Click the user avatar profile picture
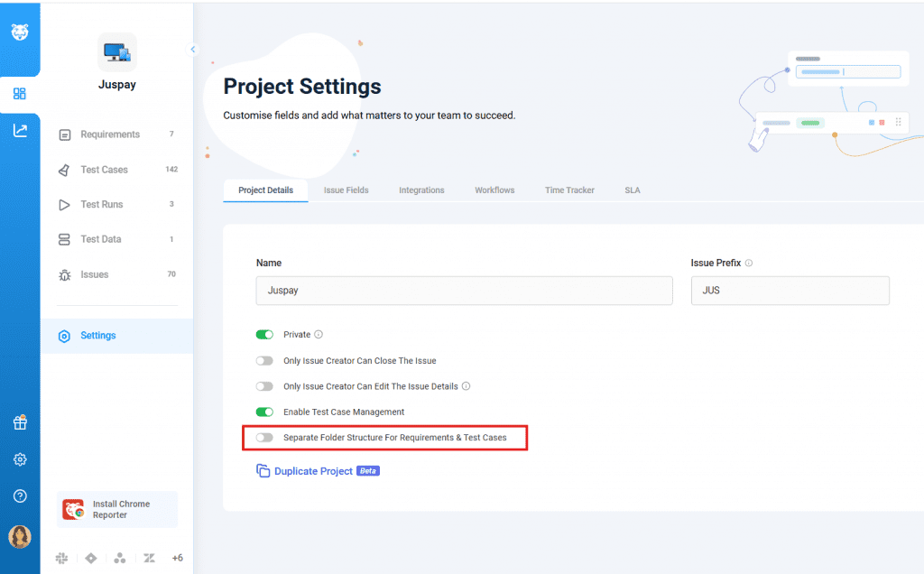The height and width of the screenshot is (574, 924). click(x=20, y=536)
